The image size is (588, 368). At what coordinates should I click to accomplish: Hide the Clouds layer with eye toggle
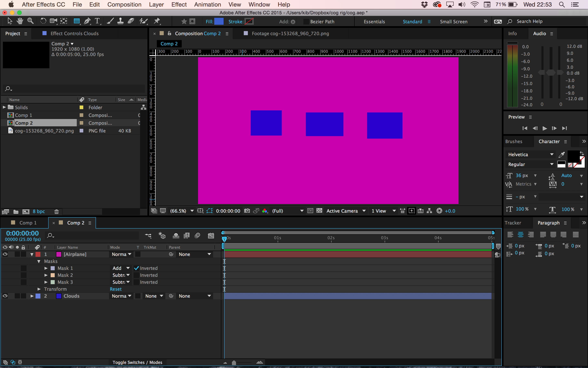click(5, 296)
